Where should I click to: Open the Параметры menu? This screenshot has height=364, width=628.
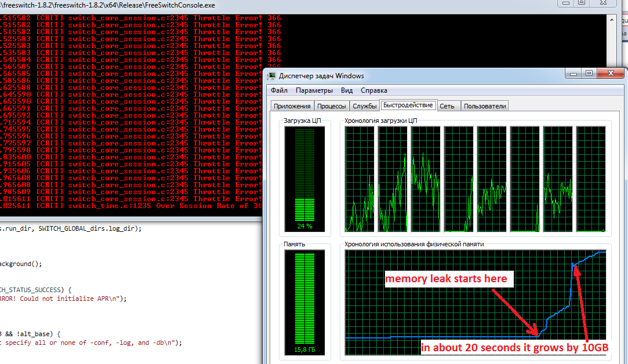[314, 90]
